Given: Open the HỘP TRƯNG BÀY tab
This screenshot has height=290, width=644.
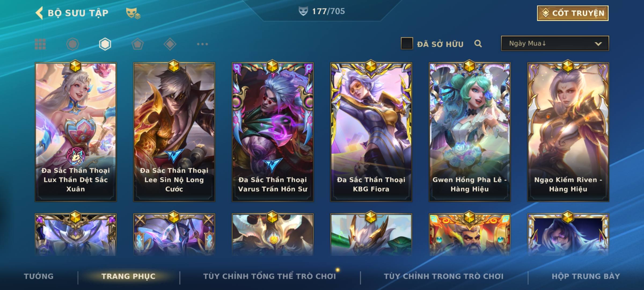Looking at the screenshot, I should click(586, 276).
